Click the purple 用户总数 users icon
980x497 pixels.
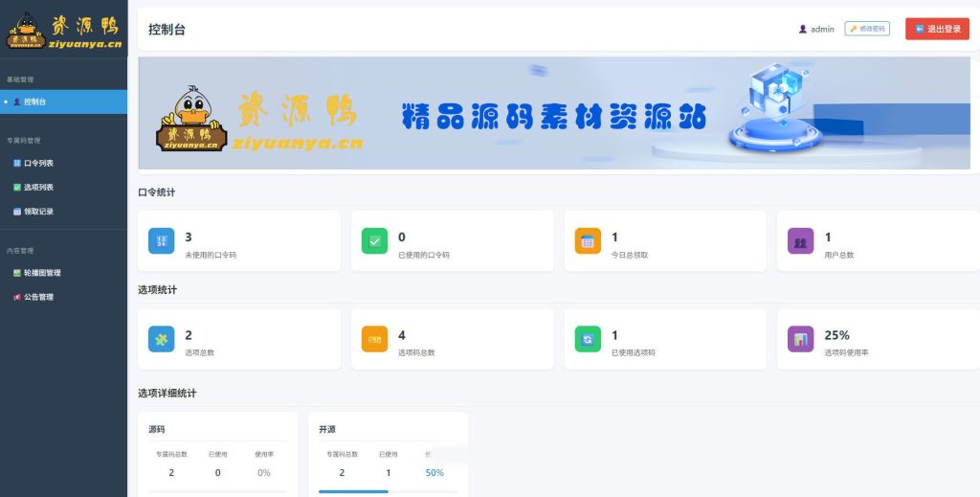(801, 240)
